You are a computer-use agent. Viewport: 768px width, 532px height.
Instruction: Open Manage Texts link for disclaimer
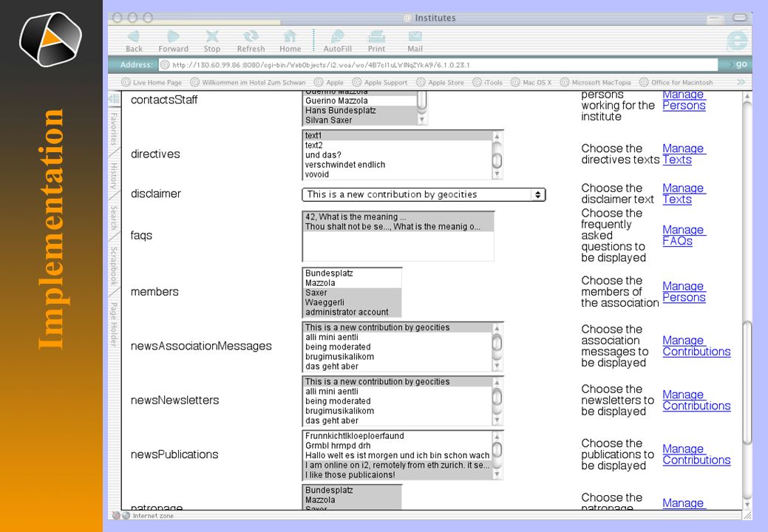[684, 194]
